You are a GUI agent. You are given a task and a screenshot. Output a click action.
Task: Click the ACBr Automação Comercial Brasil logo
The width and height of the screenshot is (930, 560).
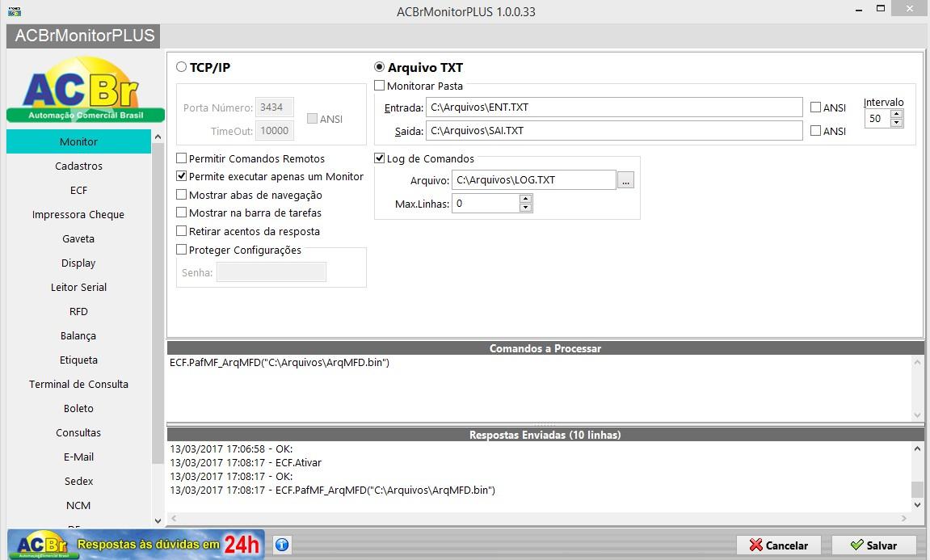85,90
